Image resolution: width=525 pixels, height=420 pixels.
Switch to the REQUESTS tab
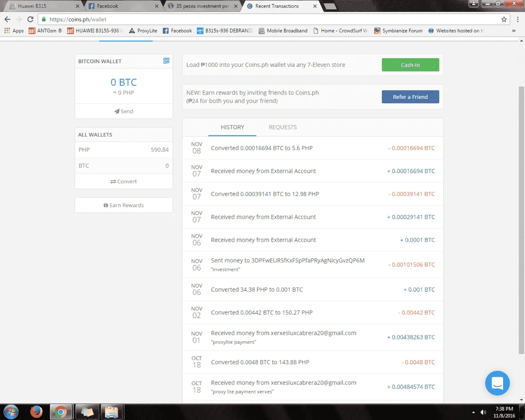tap(283, 127)
